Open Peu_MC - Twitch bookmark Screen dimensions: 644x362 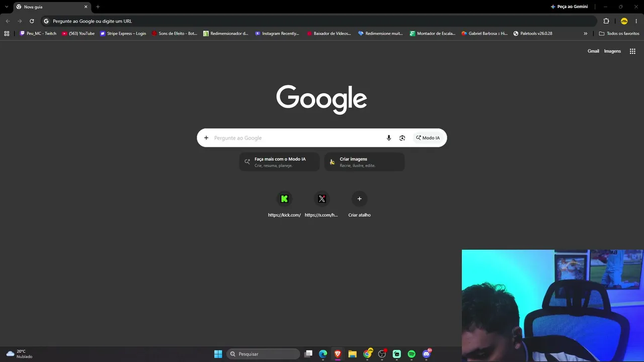(x=38, y=33)
